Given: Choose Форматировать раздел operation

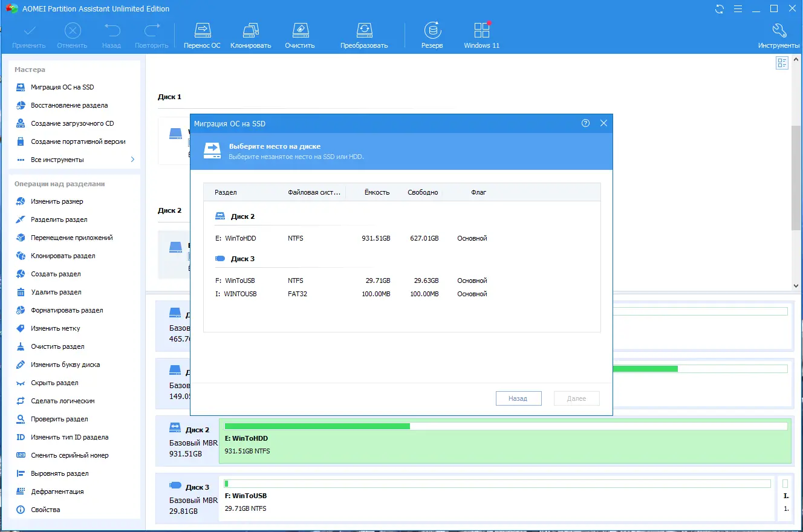Looking at the screenshot, I should [67, 310].
